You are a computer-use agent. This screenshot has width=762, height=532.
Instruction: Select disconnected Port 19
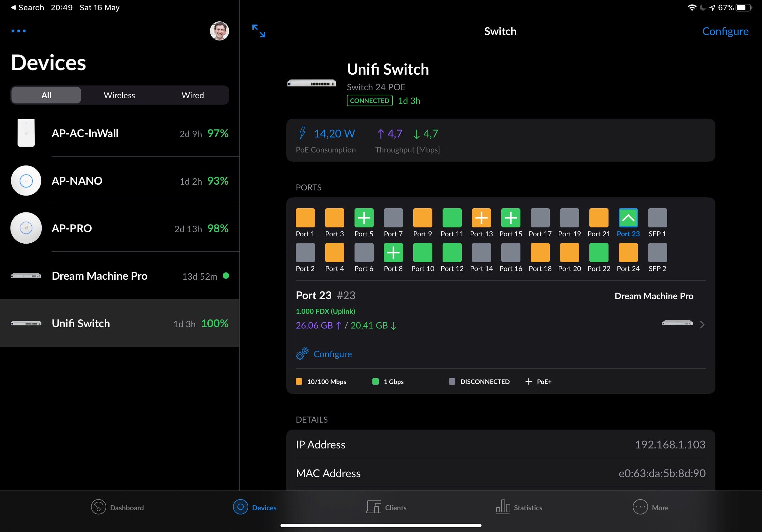(570, 218)
